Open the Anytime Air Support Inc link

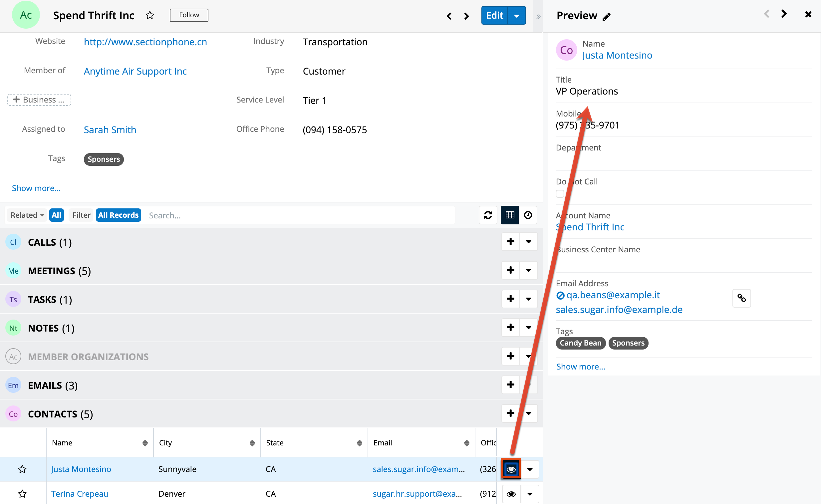tap(135, 71)
